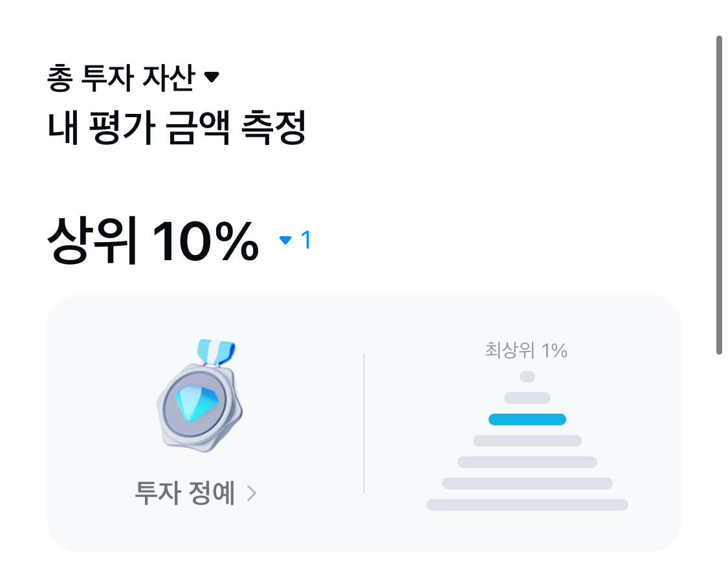Select the third pyramid bar from bottom
The image size is (728, 567).
(527, 462)
